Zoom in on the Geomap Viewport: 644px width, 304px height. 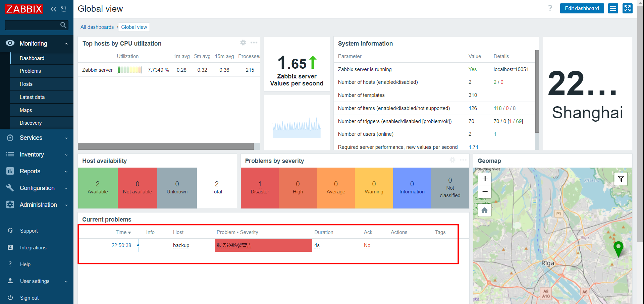[x=485, y=179]
